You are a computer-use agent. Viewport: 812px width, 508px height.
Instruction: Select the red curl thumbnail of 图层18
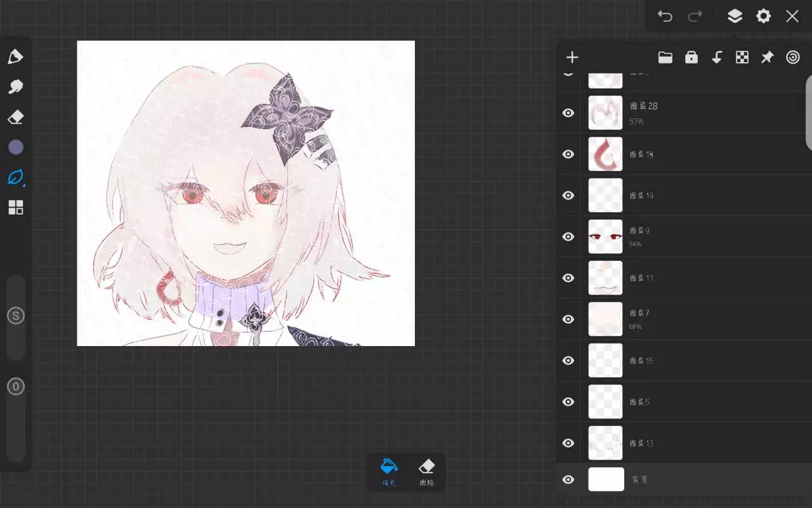[605, 154]
